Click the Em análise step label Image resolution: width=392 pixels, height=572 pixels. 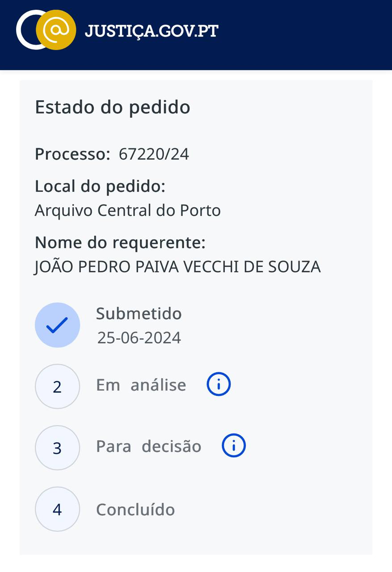(x=141, y=385)
